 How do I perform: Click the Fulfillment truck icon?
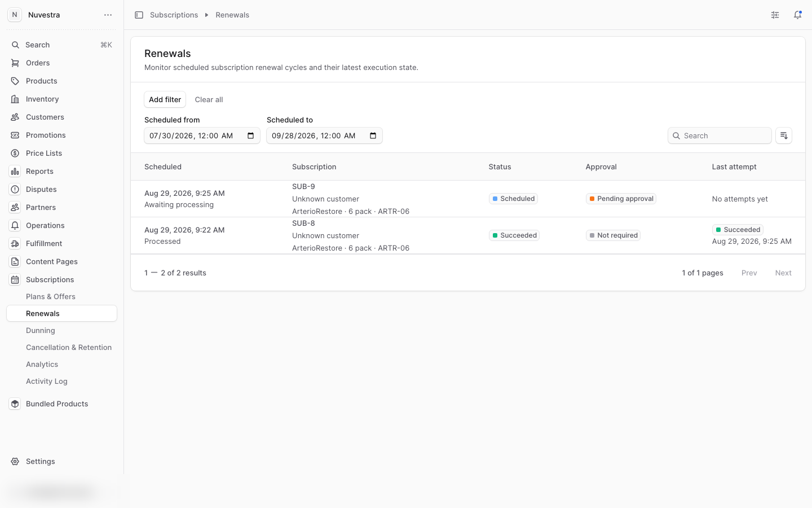[15, 243]
